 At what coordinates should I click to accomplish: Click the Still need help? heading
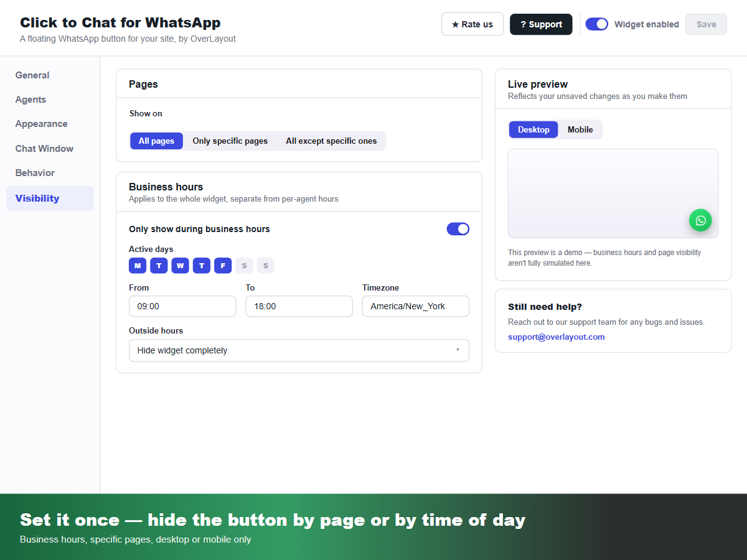click(x=545, y=307)
